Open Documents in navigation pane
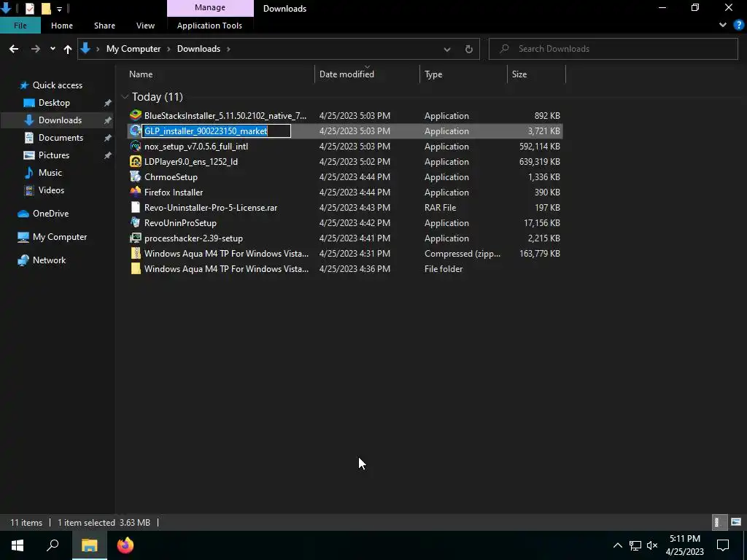Screen dimensions: 747x560 coord(61,138)
